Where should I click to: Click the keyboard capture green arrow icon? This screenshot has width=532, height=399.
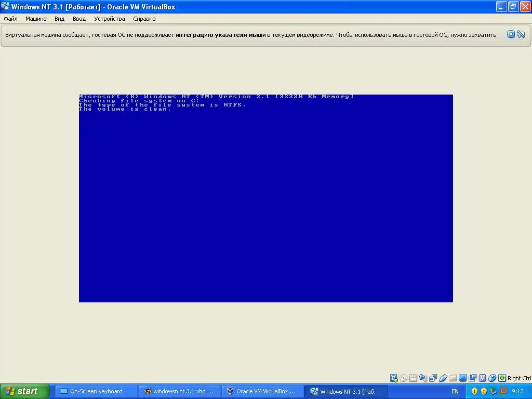[502, 378]
